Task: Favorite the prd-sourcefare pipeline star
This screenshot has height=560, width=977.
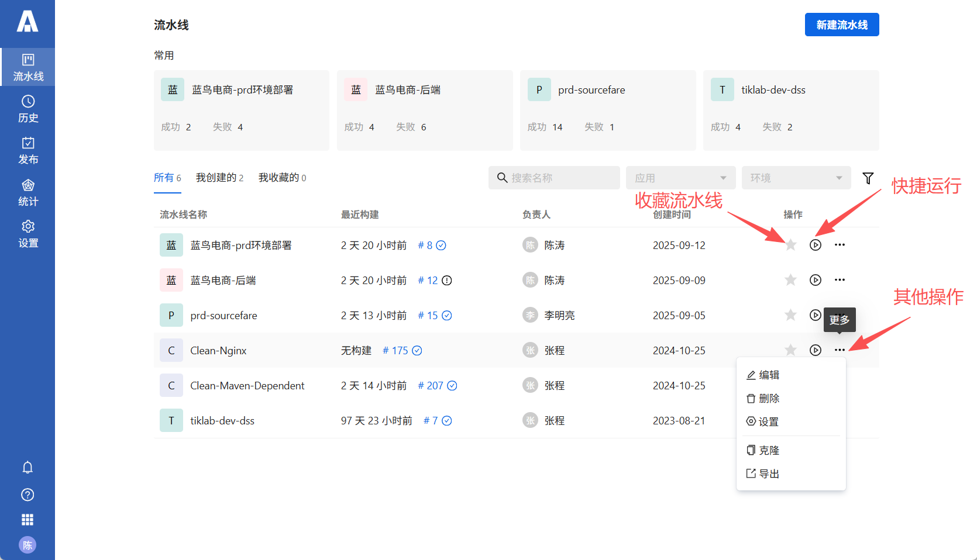Action: click(x=790, y=315)
